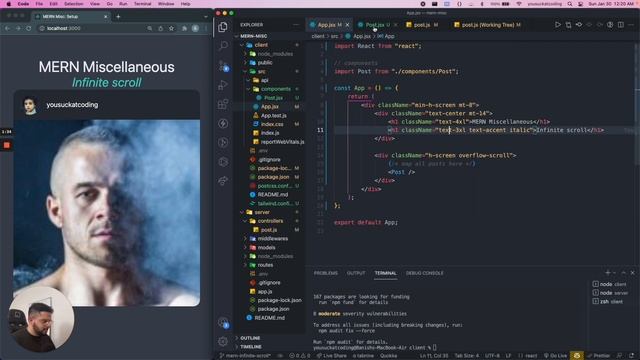The height and width of the screenshot is (360, 640).
Task: Expand the OUTLINE section
Action: [x=250, y=338]
